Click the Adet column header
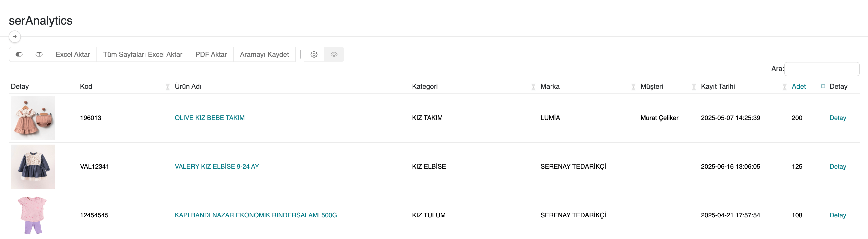The height and width of the screenshot is (239, 868). [799, 86]
